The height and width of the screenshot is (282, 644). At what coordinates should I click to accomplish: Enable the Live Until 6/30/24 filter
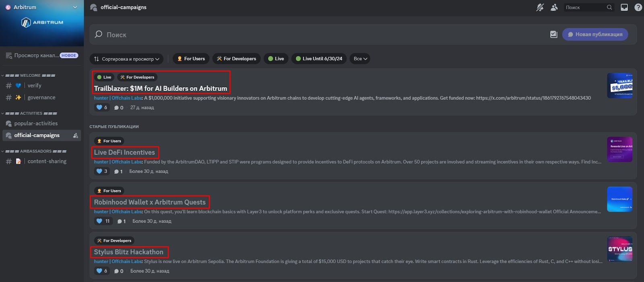coord(319,59)
